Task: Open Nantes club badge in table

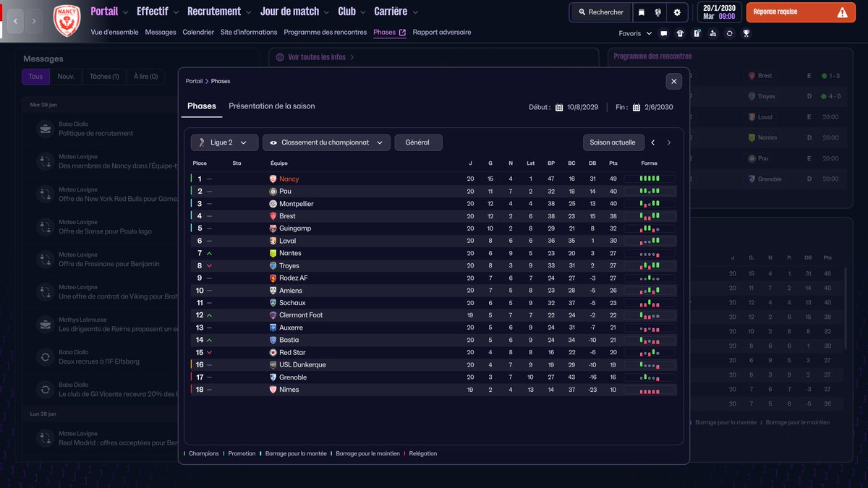Action: tap(273, 253)
